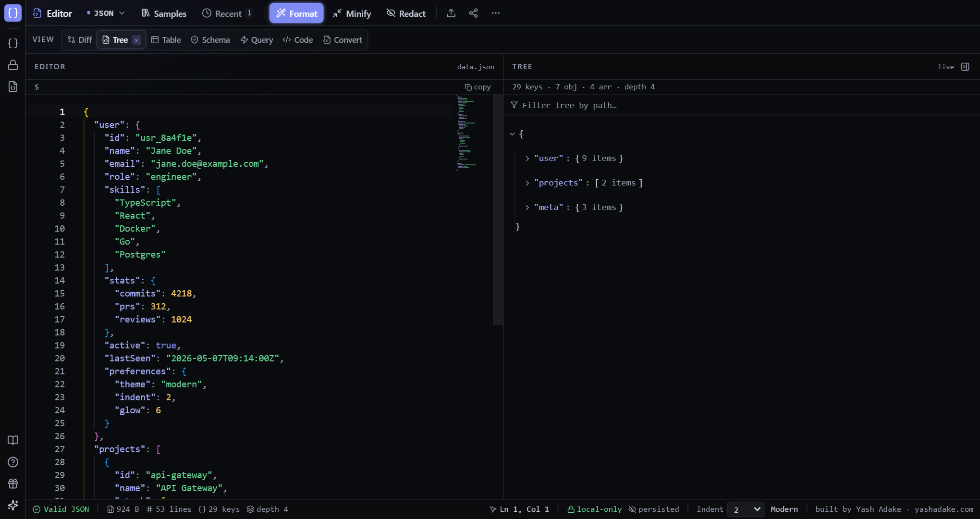The width and height of the screenshot is (980, 519).
Task: Switch to the Diff view
Action: [80, 40]
